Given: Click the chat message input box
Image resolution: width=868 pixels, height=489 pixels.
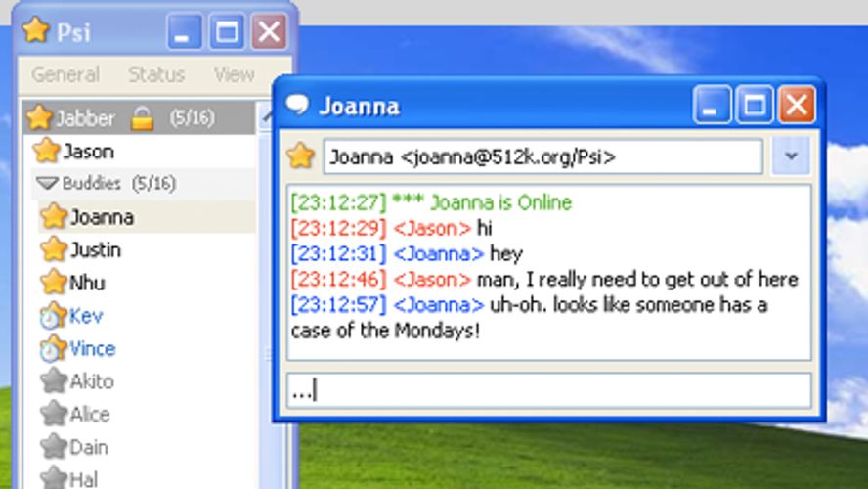Looking at the screenshot, I should pos(547,391).
